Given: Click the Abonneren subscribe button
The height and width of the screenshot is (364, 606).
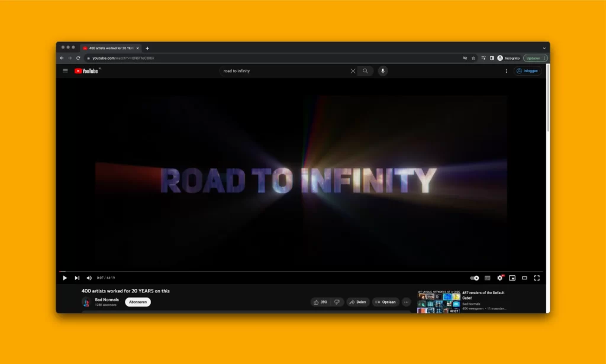Looking at the screenshot, I should tap(137, 302).
